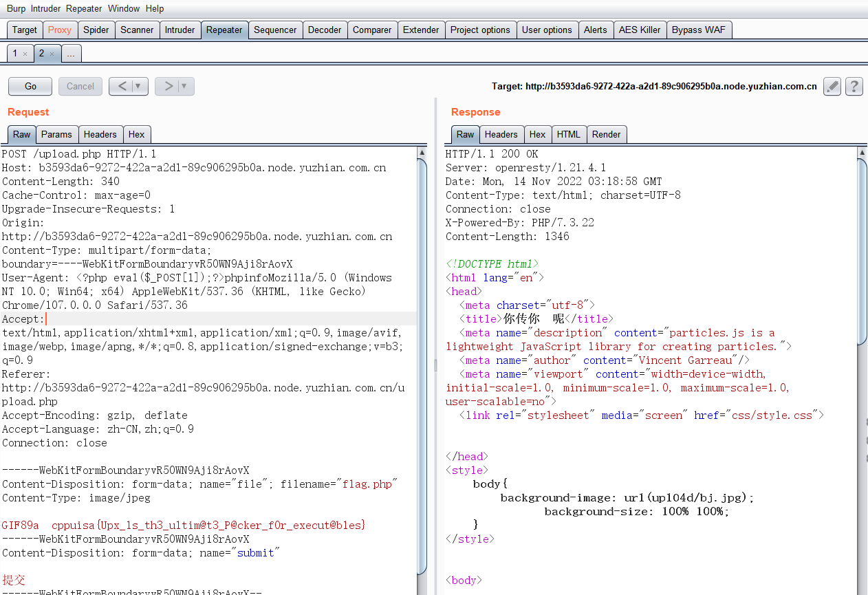Screen dimensions: 868x595
Task: Click the GIF89a cppuisa payload line
Action: (x=184, y=525)
